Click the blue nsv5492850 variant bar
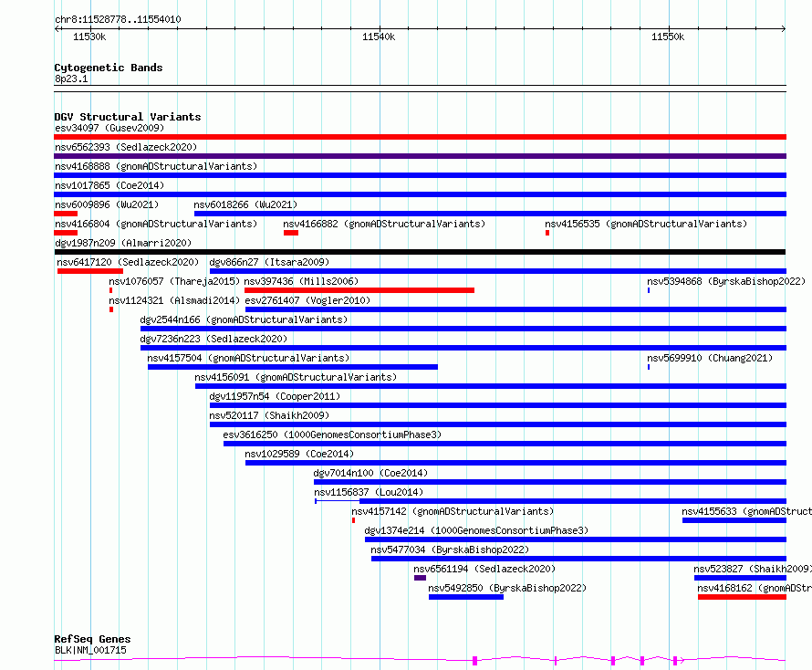Screen dimensions: 812x670 pos(466,597)
